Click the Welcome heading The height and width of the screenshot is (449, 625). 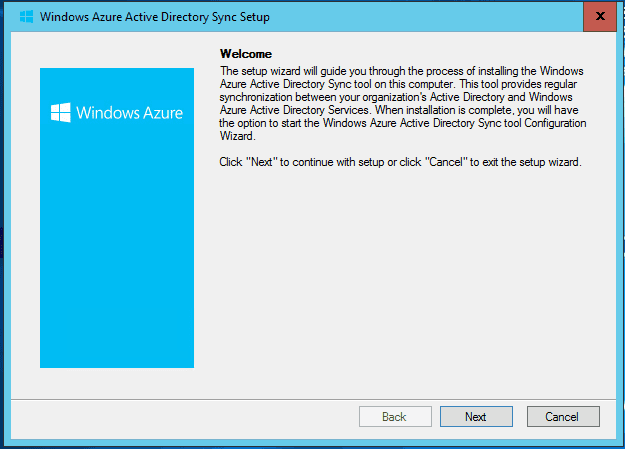[246, 54]
